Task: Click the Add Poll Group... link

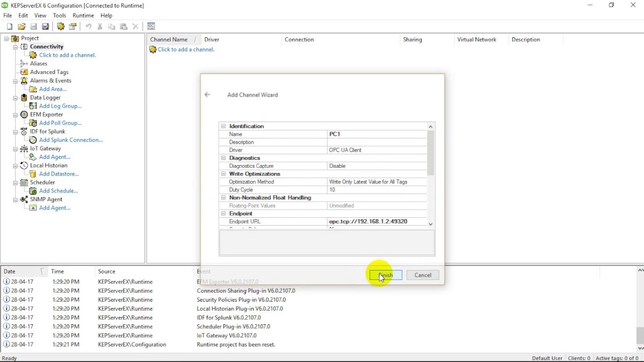Action: tap(60, 123)
